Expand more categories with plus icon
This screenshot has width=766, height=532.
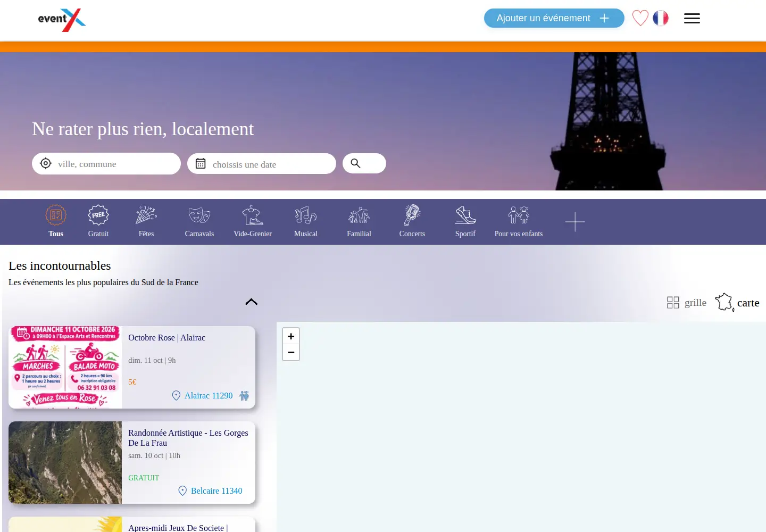(575, 222)
